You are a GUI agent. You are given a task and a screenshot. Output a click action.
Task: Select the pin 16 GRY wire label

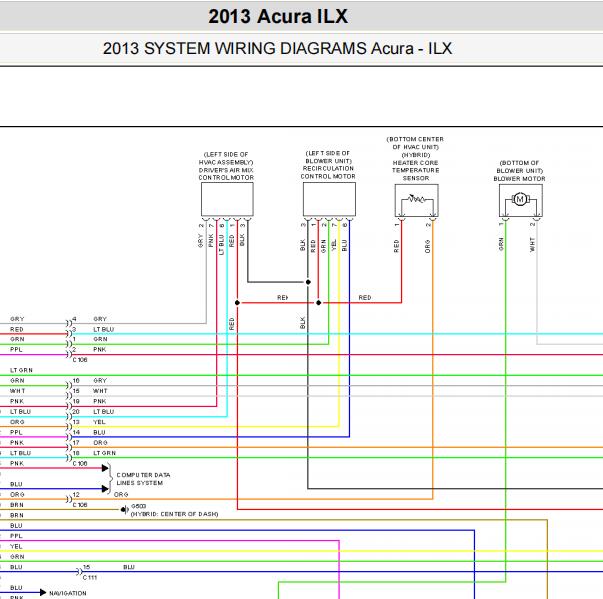point(100,381)
